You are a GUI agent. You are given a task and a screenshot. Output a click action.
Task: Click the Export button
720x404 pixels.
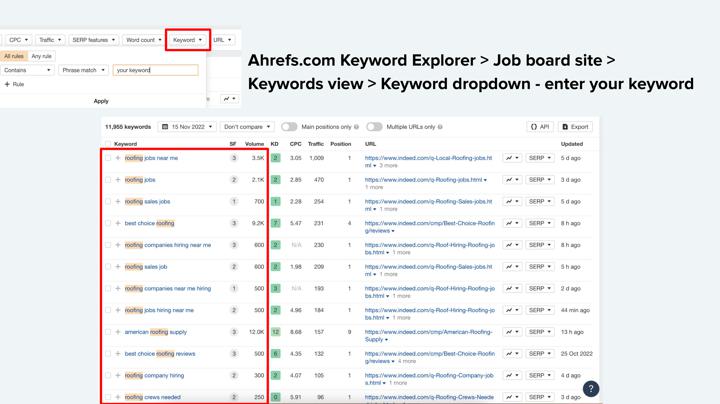click(x=575, y=127)
